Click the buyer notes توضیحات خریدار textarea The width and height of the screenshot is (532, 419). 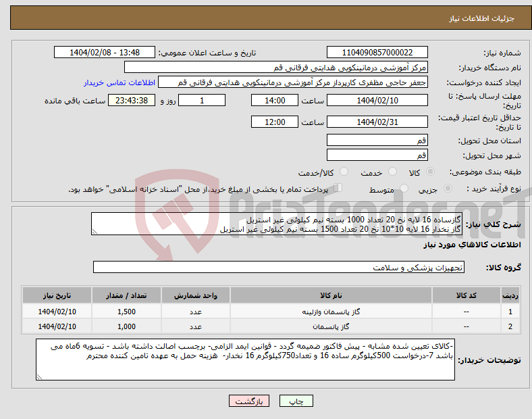(245, 360)
